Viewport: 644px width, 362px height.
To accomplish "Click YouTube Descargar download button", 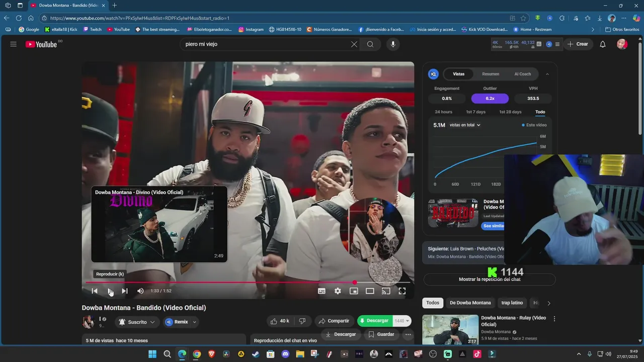I will [341, 334].
